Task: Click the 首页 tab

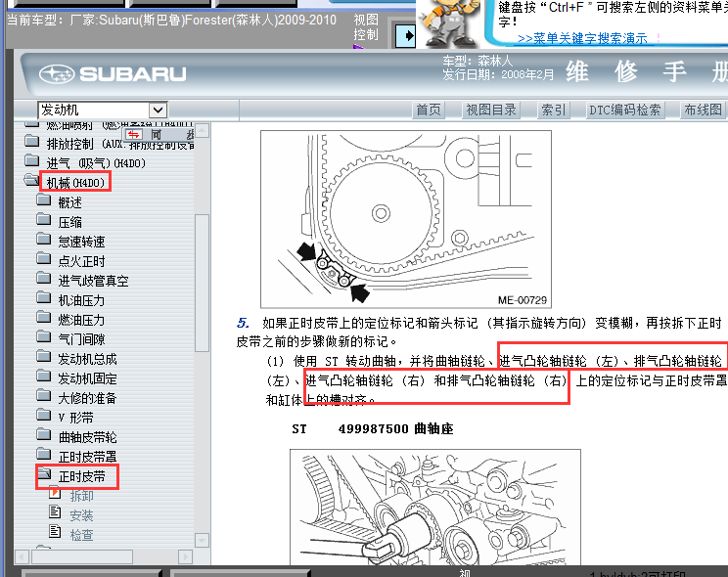Action: pos(428,110)
